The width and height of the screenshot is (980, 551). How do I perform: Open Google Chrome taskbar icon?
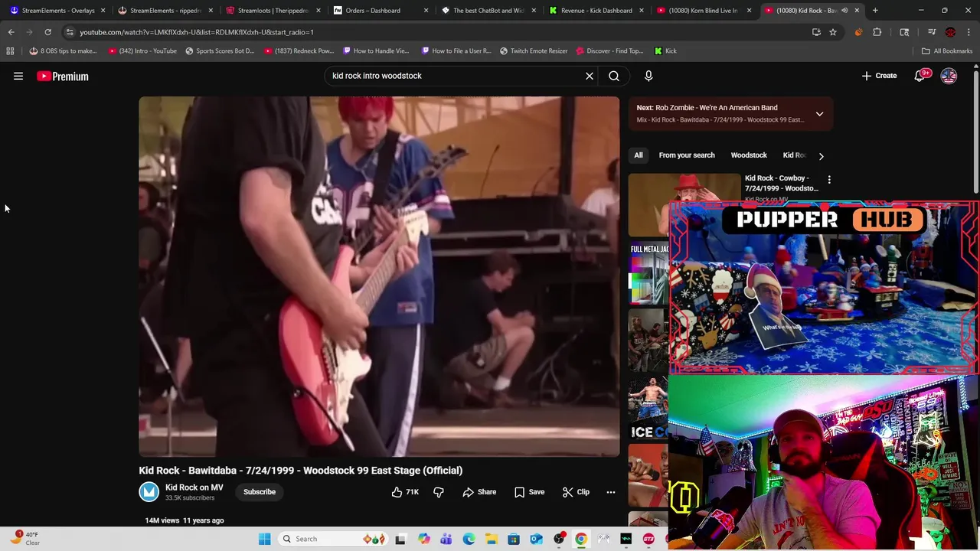click(x=581, y=539)
